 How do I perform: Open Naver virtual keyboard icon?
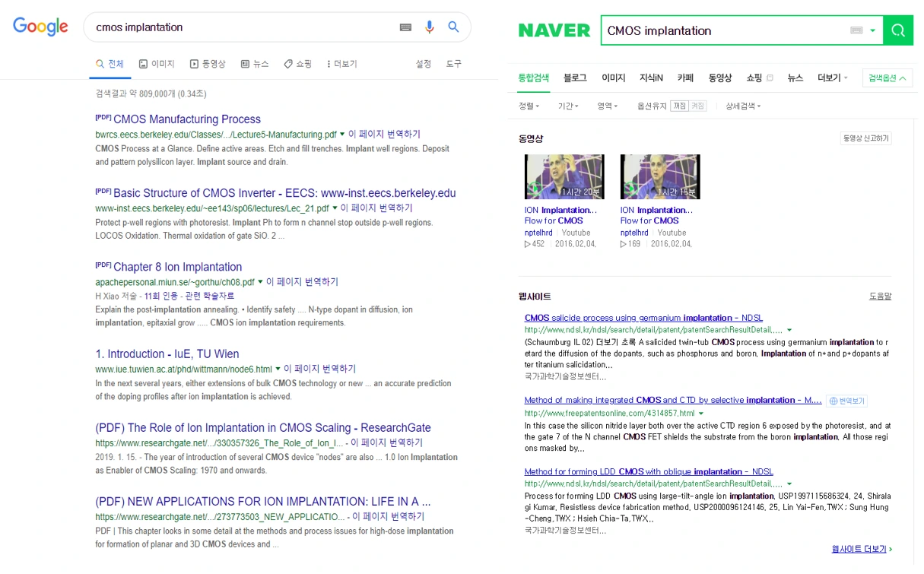(x=856, y=30)
